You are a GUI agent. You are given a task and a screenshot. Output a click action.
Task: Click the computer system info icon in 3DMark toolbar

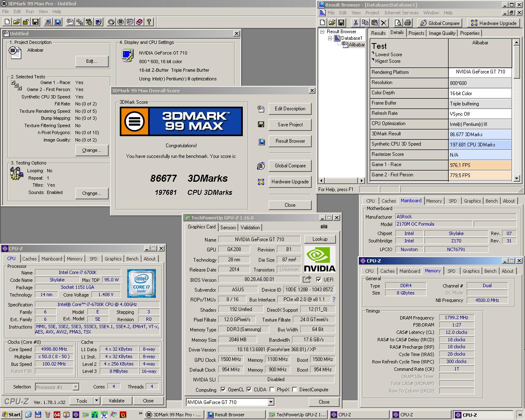(x=48, y=22)
